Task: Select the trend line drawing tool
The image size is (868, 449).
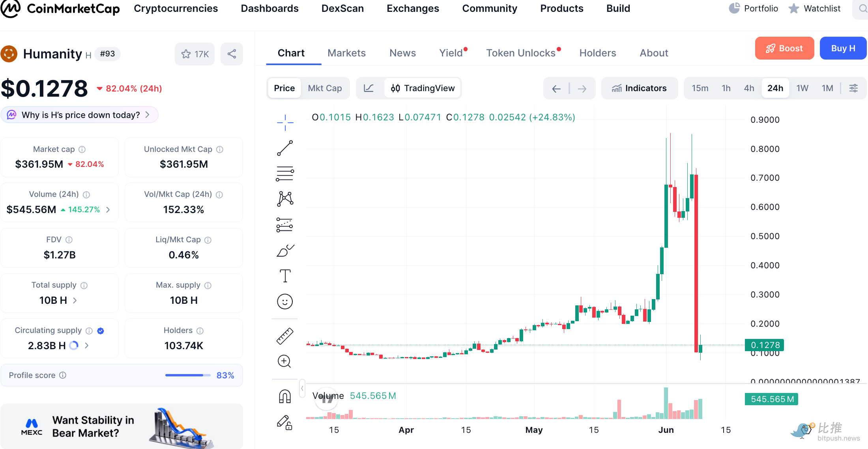Action: point(285,148)
